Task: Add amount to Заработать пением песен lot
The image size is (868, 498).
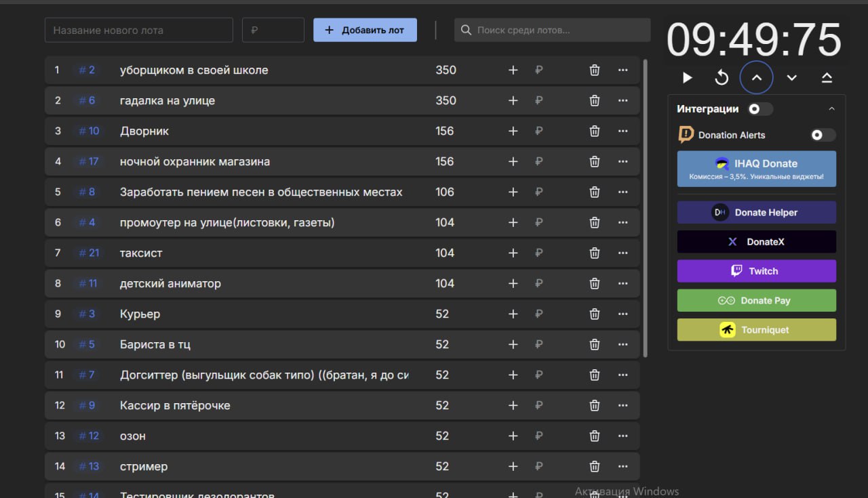Action: pos(513,192)
